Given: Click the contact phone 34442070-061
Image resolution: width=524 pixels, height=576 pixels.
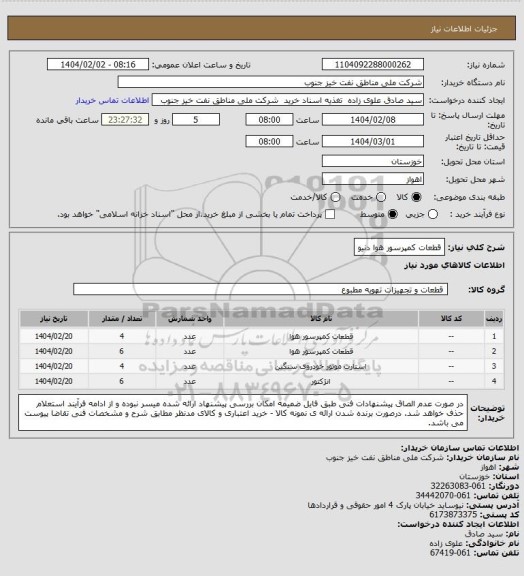Looking at the screenshot, I should coord(443,496).
